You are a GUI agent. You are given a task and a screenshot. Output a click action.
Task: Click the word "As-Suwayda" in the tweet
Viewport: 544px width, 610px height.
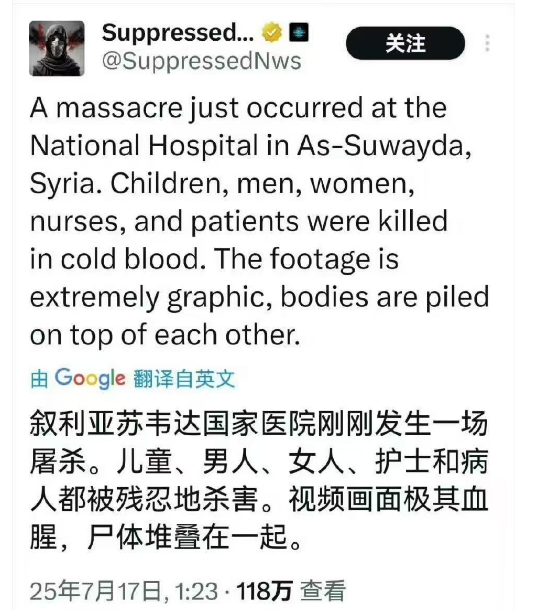coord(384,145)
